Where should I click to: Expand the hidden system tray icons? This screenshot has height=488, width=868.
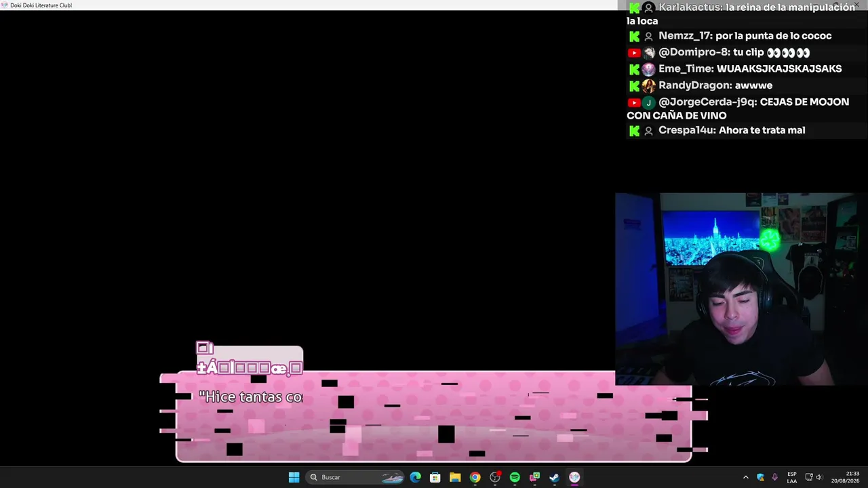click(746, 477)
